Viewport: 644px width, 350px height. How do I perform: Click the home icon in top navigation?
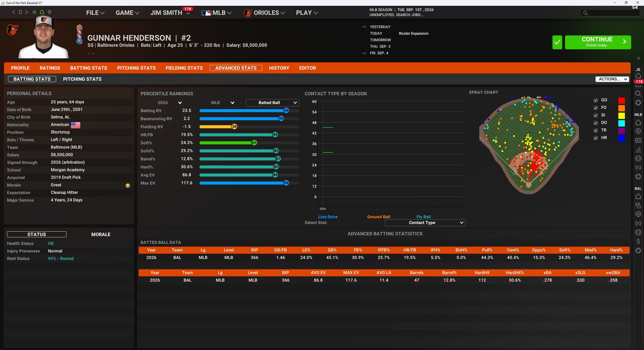pyautogui.click(x=42, y=12)
